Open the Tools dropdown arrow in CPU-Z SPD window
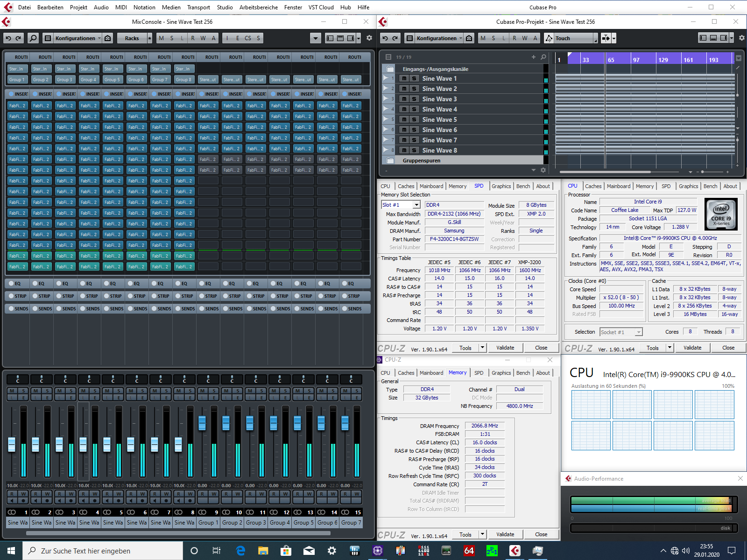Screen dimensions: 747x560 coord(482,348)
